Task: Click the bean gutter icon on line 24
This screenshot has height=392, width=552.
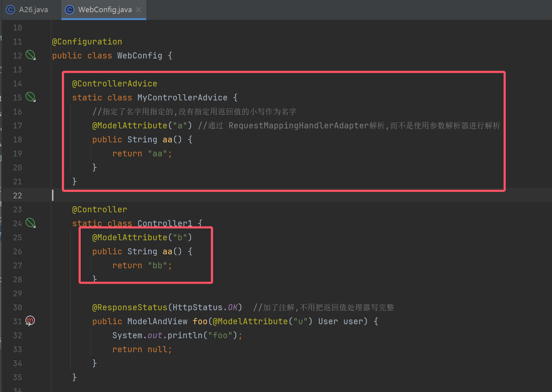Action: click(x=30, y=223)
